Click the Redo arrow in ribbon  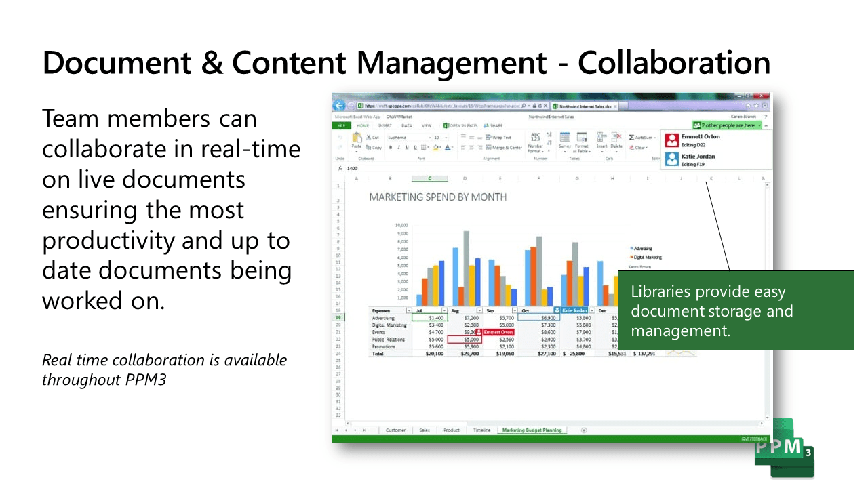(340, 147)
